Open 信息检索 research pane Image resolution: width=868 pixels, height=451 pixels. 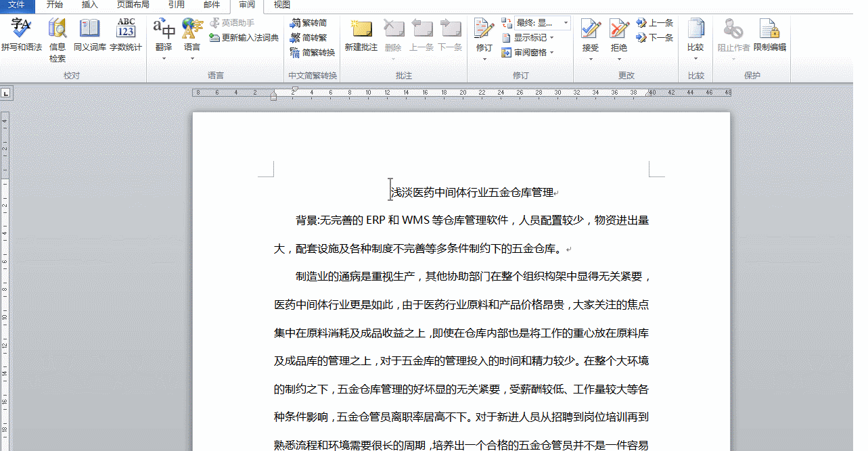tap(58, 41)
